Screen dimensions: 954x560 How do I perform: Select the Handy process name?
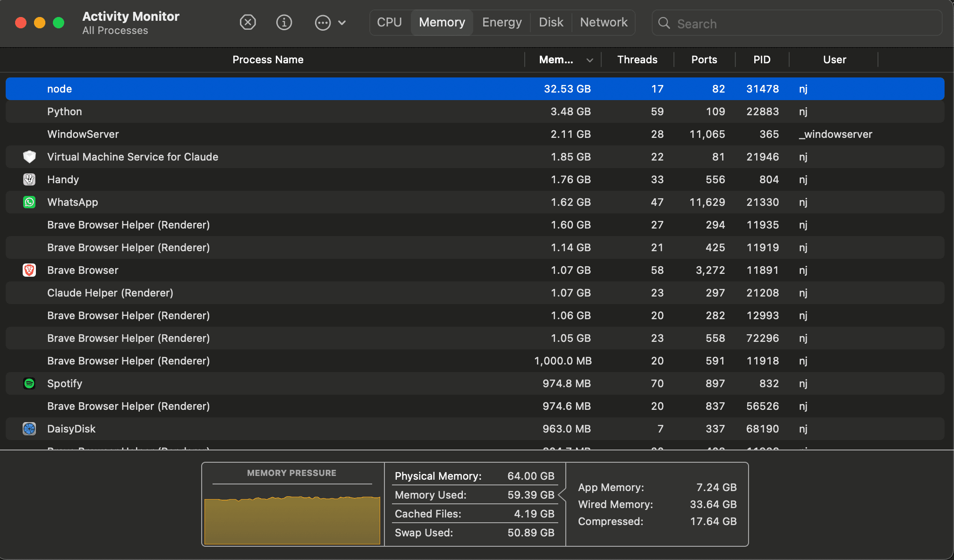point(63,179)
